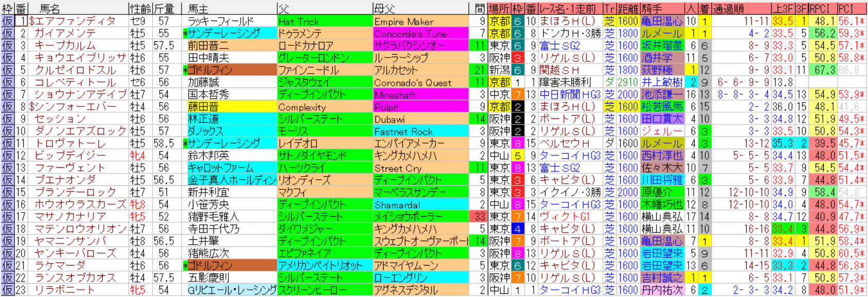Click previous race ヴィクトG1
The image size is (868, 297).
tap(565, 217)
